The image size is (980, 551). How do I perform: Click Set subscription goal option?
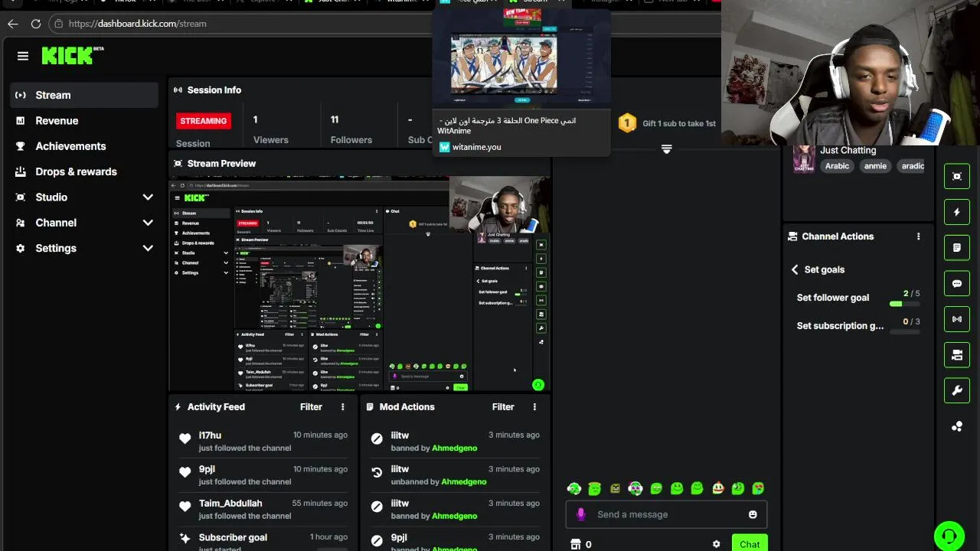pyautogui.click(x=840, y=326)
